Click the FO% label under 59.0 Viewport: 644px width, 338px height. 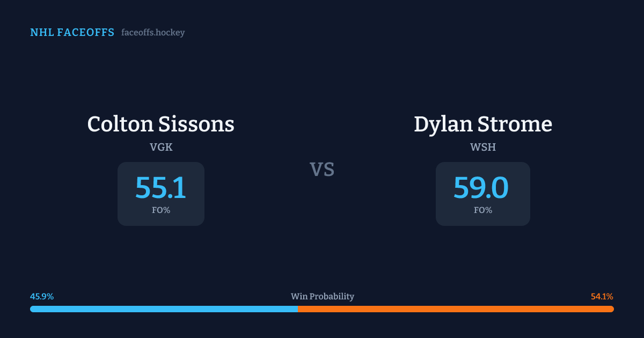pos(483,210)
